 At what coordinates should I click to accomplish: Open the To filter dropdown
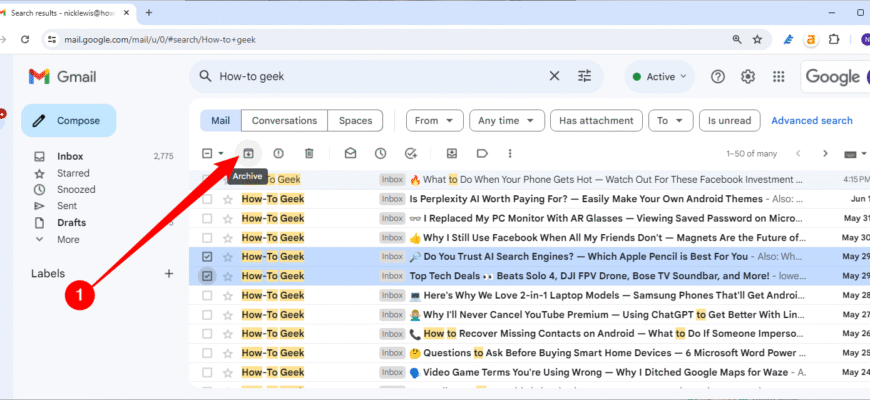(x=670, y=120)
